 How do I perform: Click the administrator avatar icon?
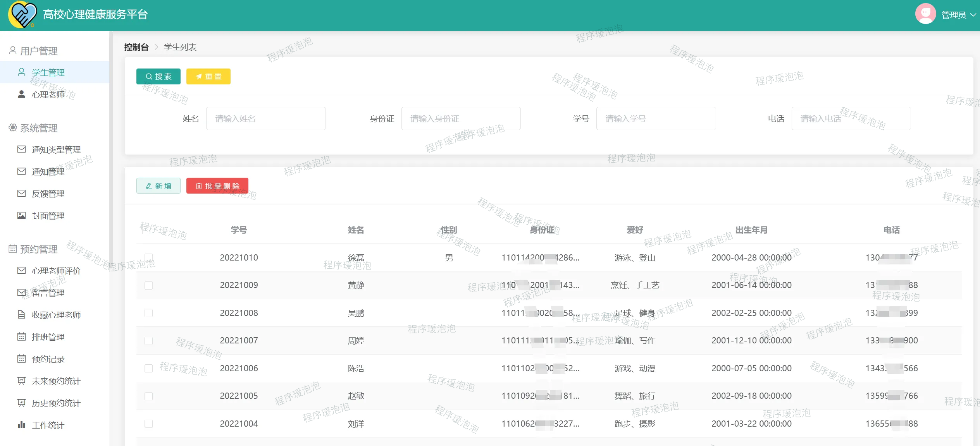click(x=925, y=14)
